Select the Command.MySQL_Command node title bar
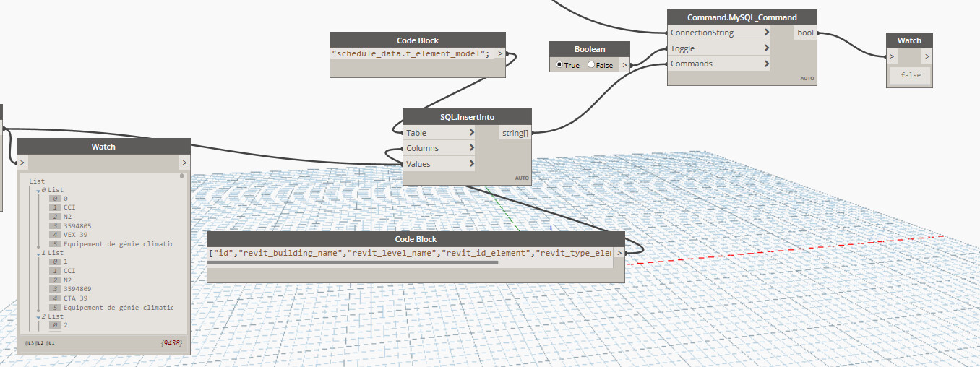This screenshot has height=367, width=980. pyautogui.click(x=742, y=17)
